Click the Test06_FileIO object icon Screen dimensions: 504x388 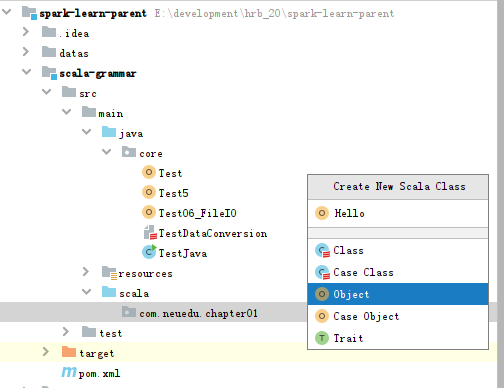[149, 212]
